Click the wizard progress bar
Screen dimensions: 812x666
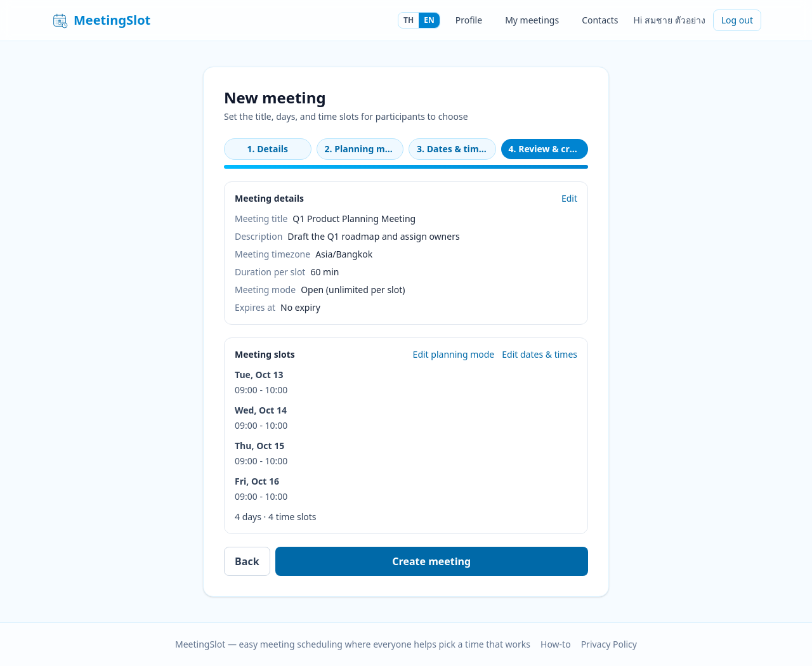[406, 167]
